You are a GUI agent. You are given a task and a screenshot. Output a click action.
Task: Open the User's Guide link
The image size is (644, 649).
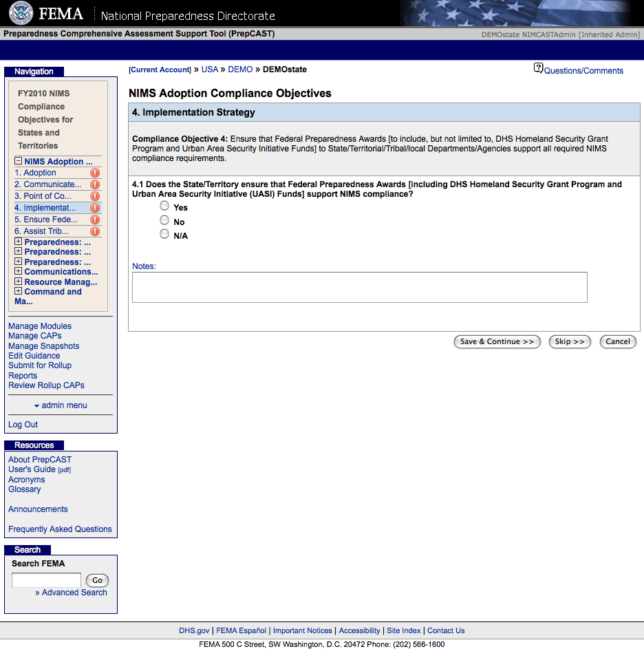[32, 469]
